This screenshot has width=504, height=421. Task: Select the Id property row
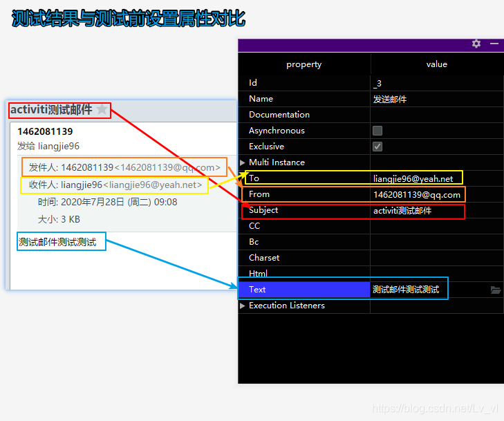point(371,83)
